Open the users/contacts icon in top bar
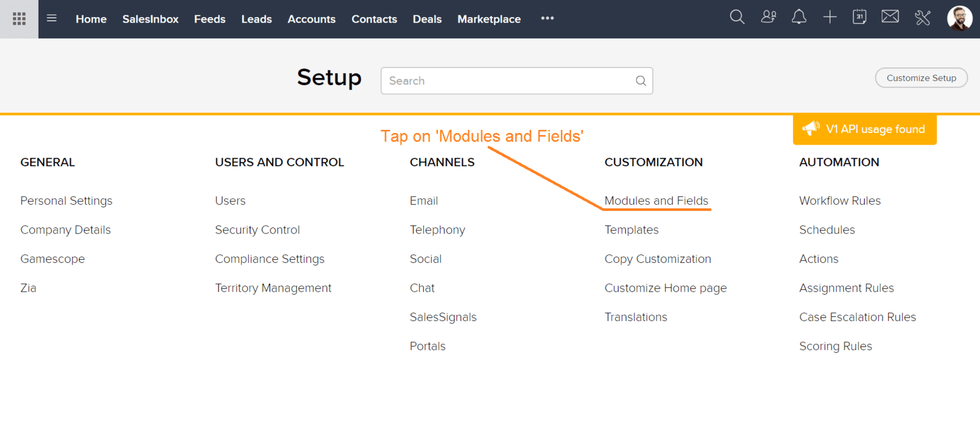Screen dimensions: 980x440 tap(769, 17)
